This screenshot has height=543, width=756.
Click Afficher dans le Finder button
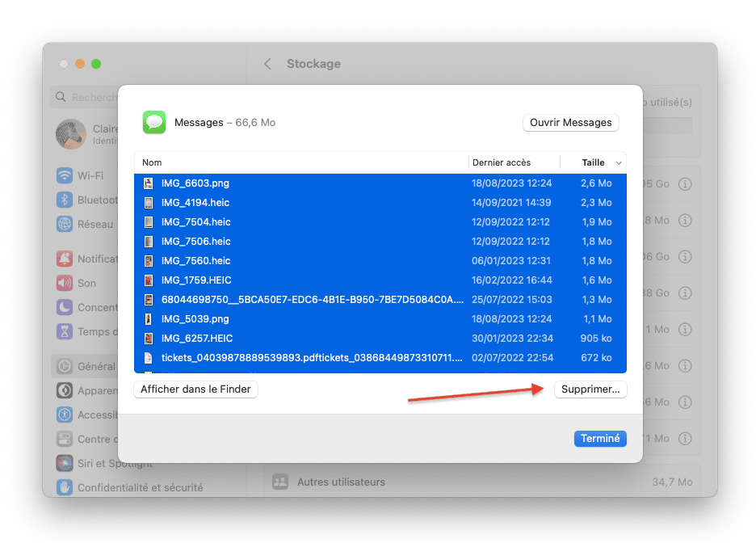195,389
